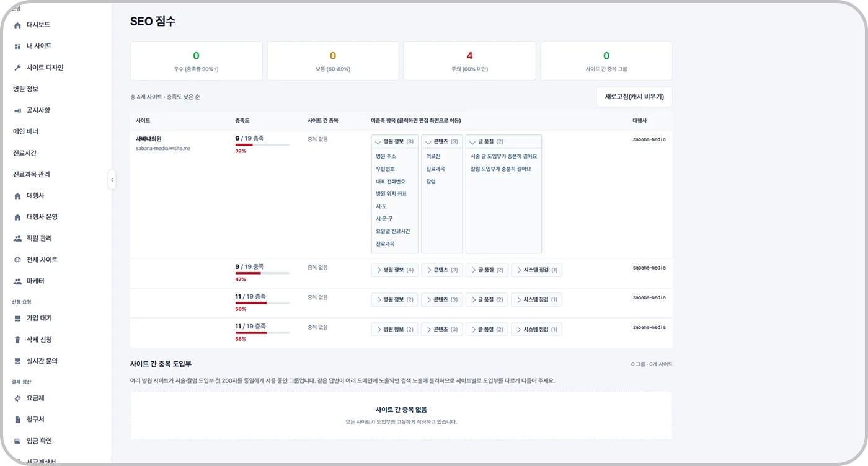Click the sabana-media.wisite.me URL text

(x=163, y=149)
